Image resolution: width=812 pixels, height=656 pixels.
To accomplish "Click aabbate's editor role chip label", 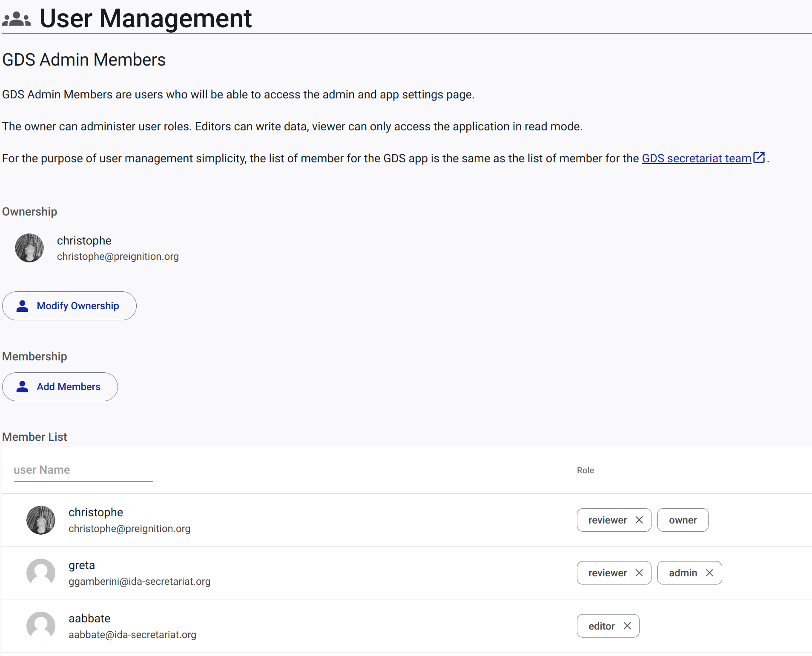I will pyautogui.click(x=602, y=626).
